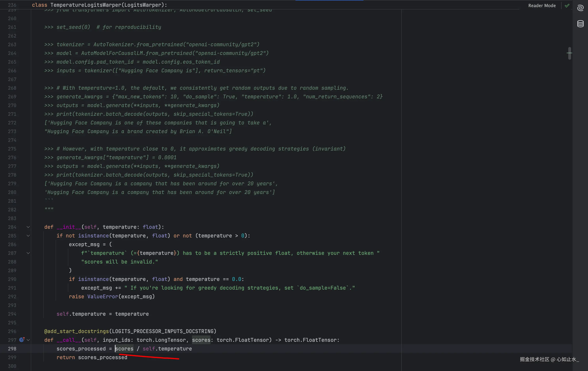Open the Database tool window icon
The width and height of the screenshot is (588, 371).
pos(580,24)
